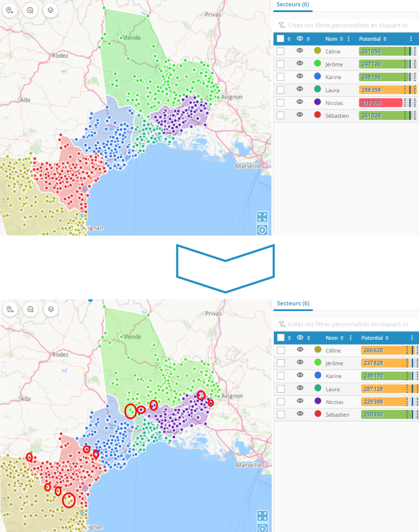This screenshot has width=419, height=532.
Task: Click fullscreen expand icon on upper map
Action: click(262, 217)
